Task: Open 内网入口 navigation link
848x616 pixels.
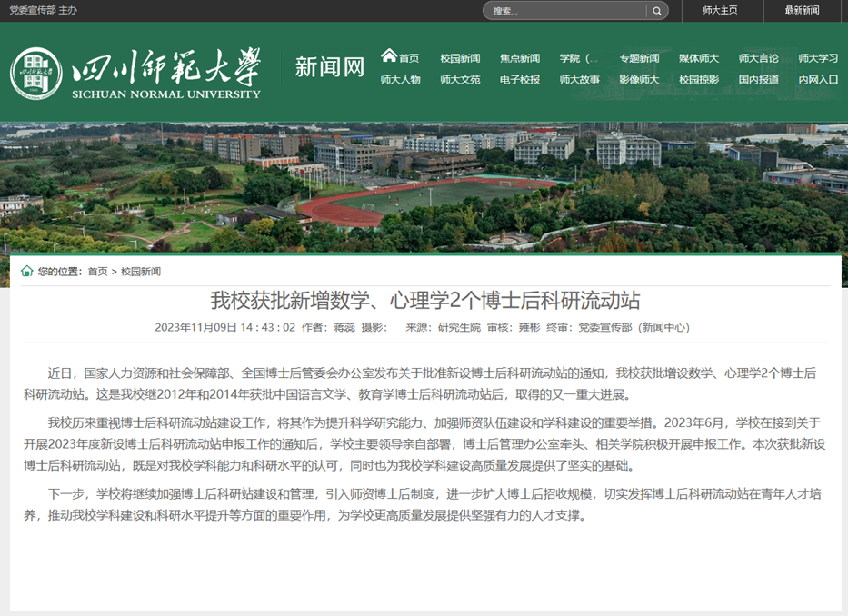Action: (x=818, y=80)
